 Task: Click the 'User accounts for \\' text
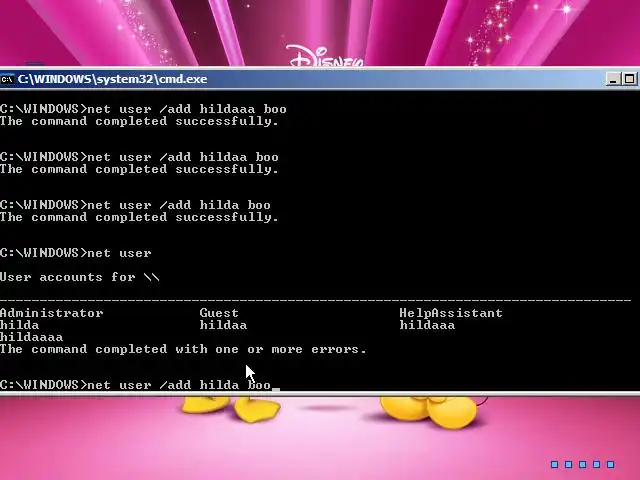coord(80,277)
